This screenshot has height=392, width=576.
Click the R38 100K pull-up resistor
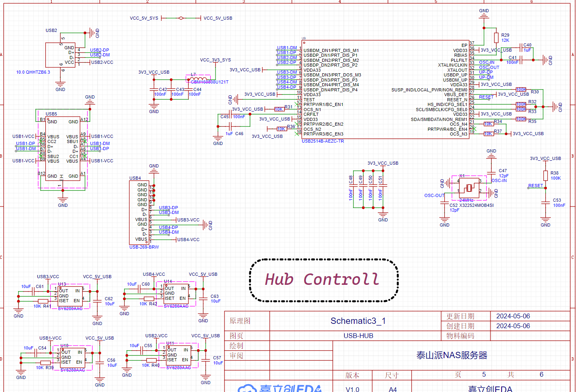coord(546,176)
